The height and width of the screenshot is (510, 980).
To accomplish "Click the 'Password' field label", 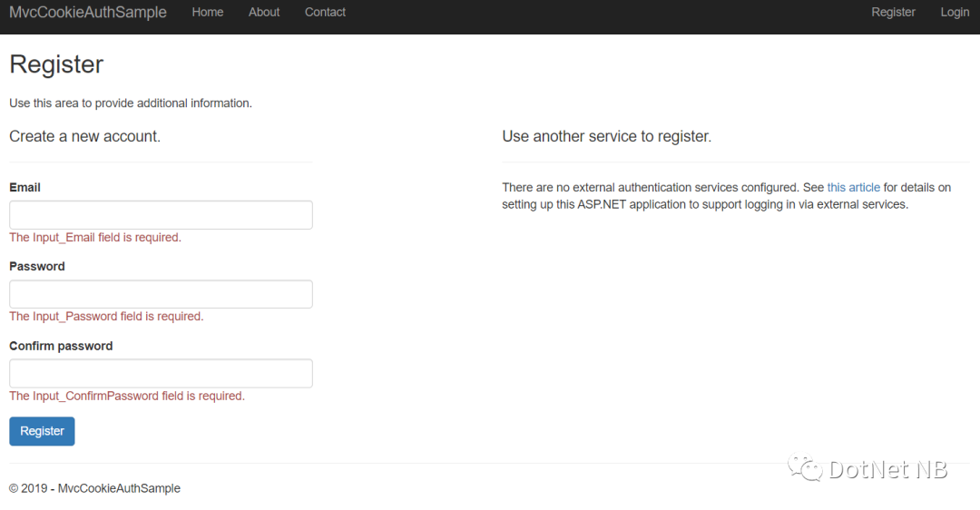I will pos(37,266).
